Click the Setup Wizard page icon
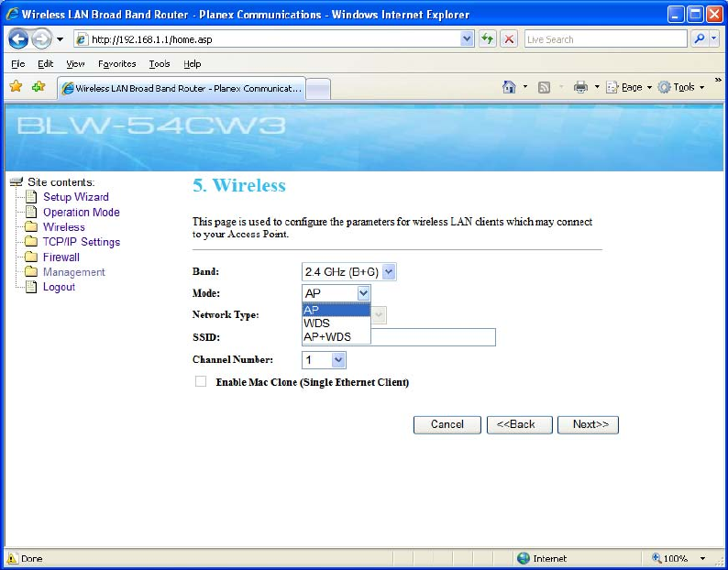728x570 pixels. tap(30, 197)
